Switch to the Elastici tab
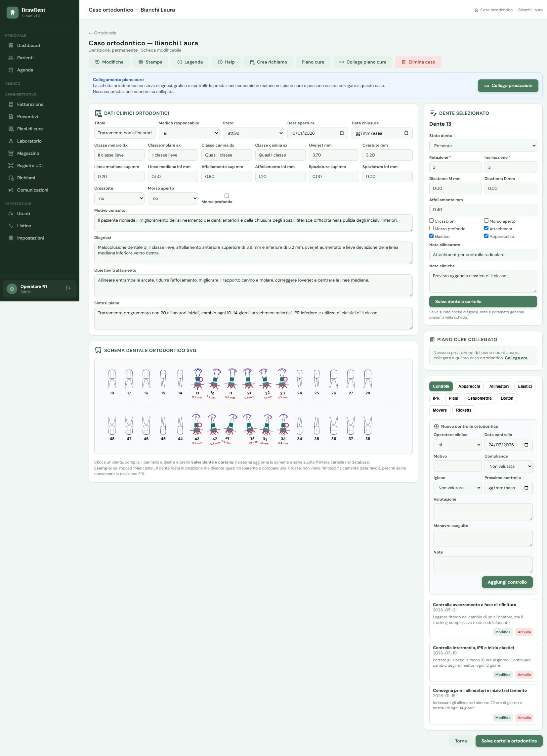The image size is (547, 756). [x=525, y=386]
